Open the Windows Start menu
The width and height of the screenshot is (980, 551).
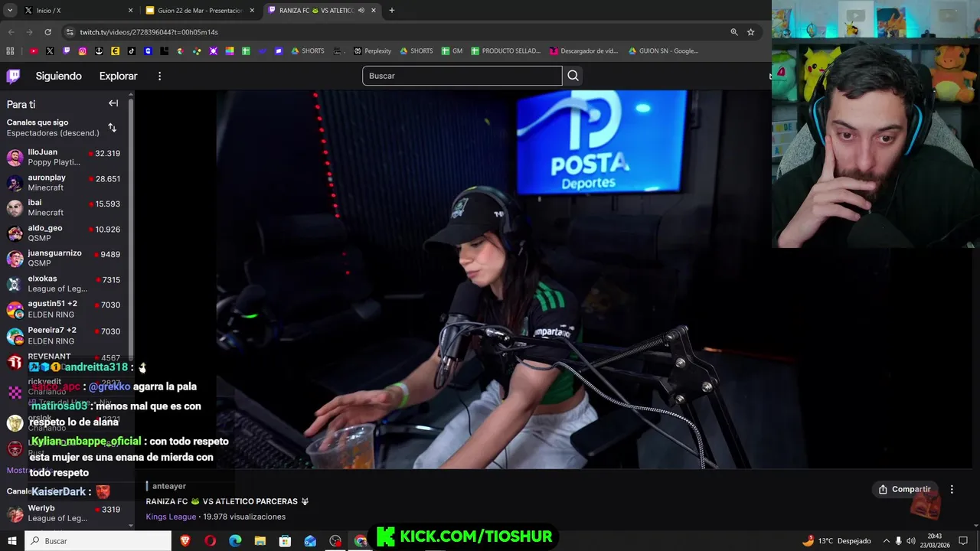[x=11, y=540]
